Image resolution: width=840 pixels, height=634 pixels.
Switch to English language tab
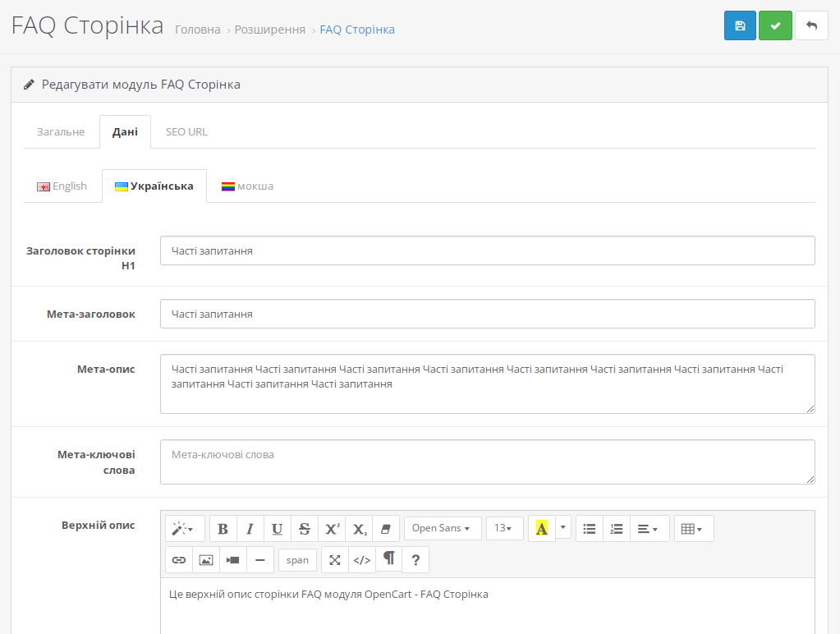[62, 186]
